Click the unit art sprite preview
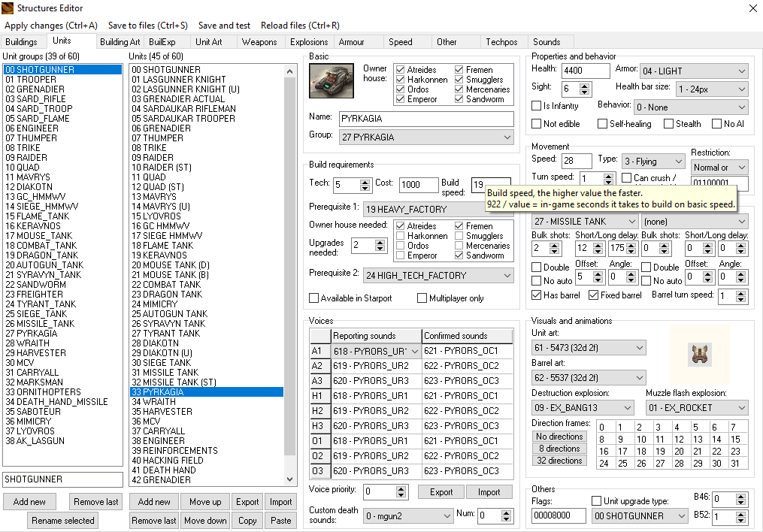Viewport: 763px width, 532px height. 699,354
